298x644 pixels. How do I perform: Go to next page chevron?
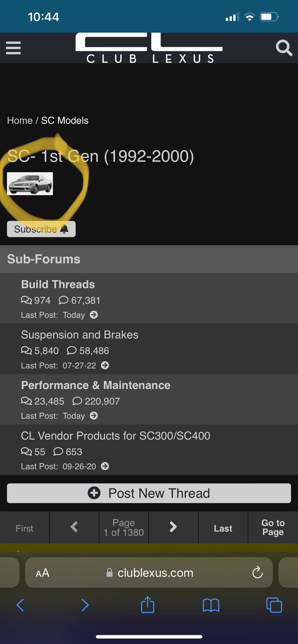coord(173,527)
